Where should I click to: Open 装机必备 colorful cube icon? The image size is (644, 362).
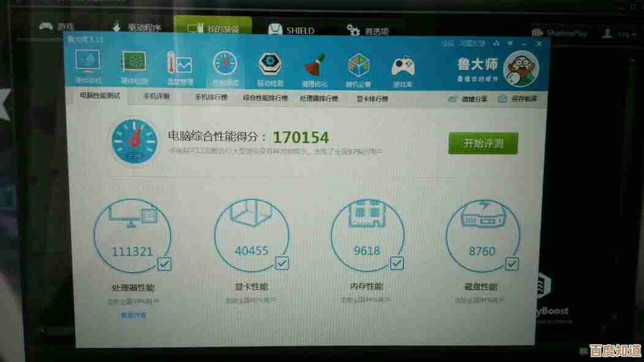tap(359, 66)
